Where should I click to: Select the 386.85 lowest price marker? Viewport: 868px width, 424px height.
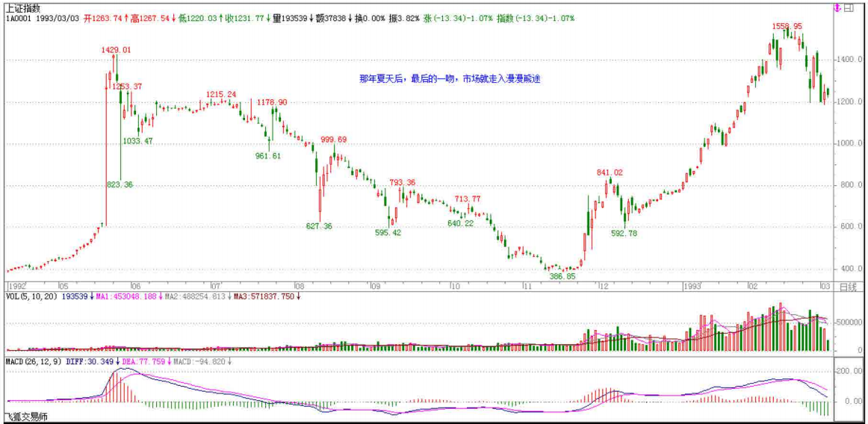point(562,276)
